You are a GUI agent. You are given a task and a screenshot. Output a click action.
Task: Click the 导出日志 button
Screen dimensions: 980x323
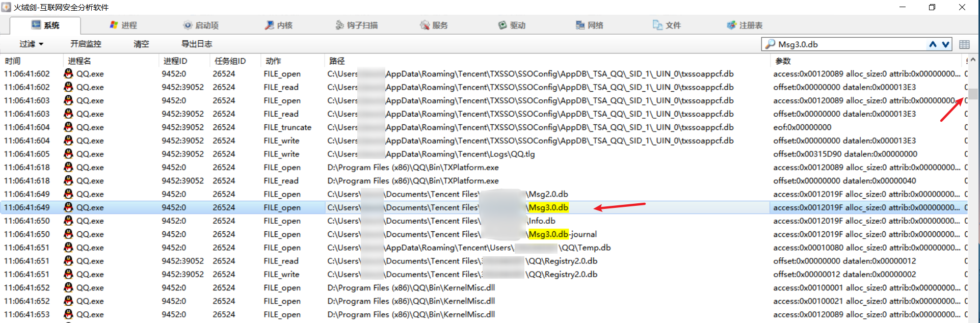coord(197,44)
